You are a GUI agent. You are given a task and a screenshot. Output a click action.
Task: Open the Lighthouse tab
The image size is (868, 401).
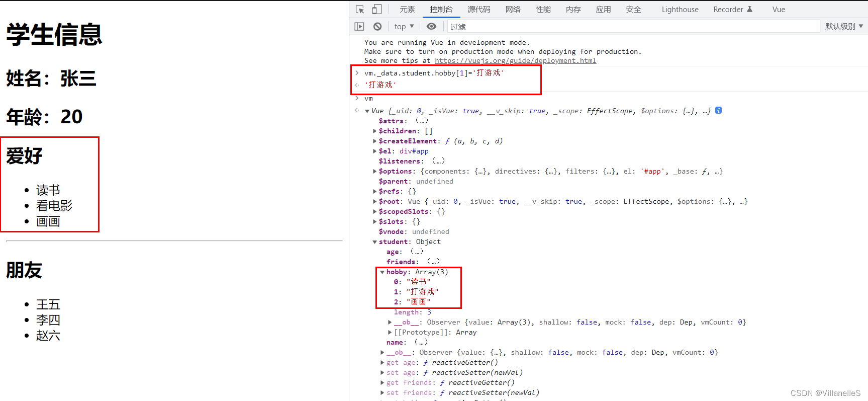tap(680, 10)
